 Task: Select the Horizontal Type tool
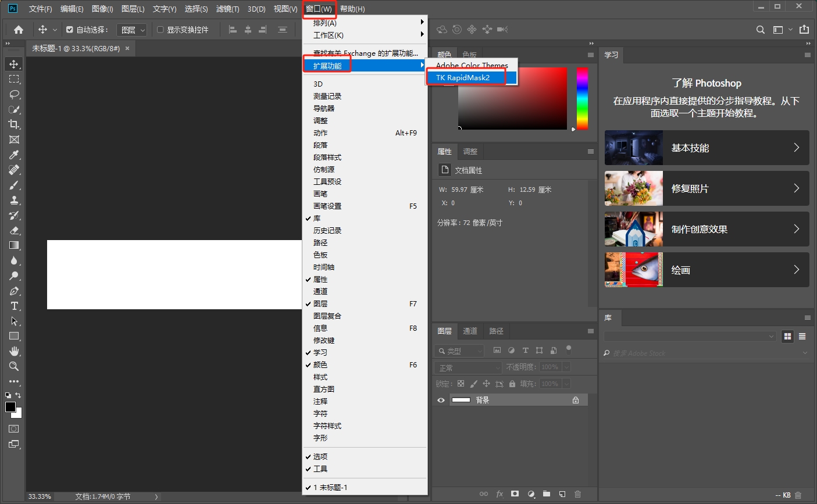click(x=14, y=306)
